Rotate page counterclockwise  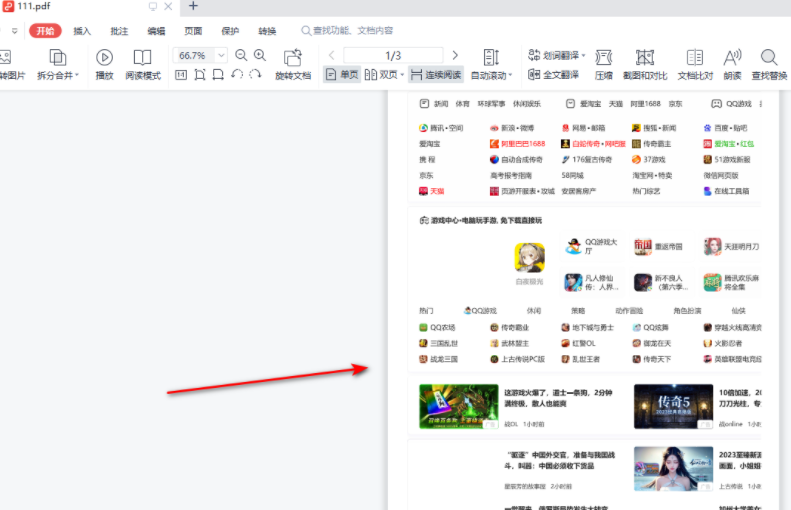(x=237, y=75)
